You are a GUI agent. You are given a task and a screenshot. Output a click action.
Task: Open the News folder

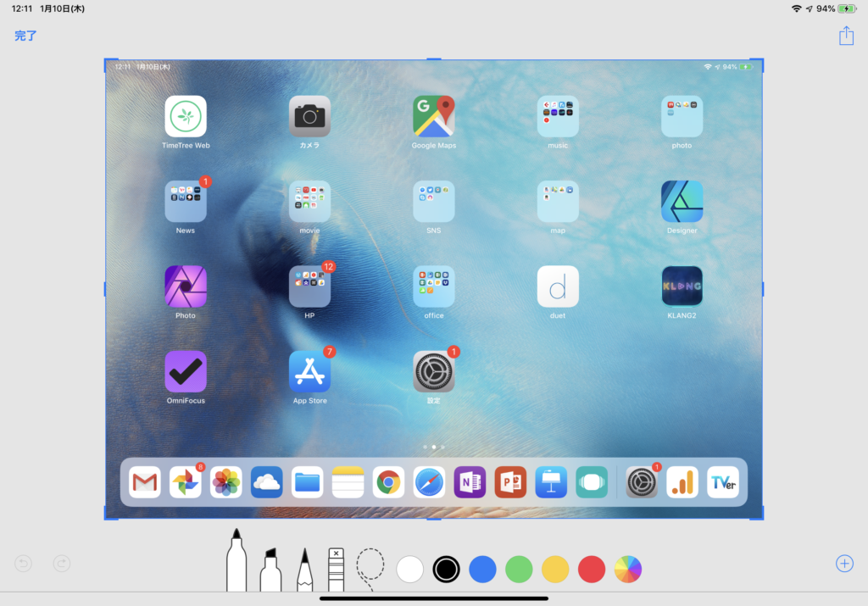[186, 202]
